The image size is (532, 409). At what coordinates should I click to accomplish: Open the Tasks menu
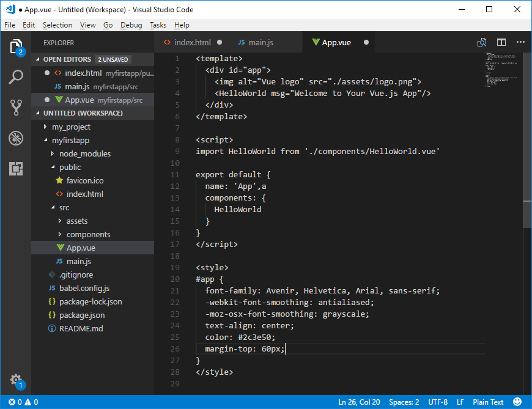(x=158, y=25)
